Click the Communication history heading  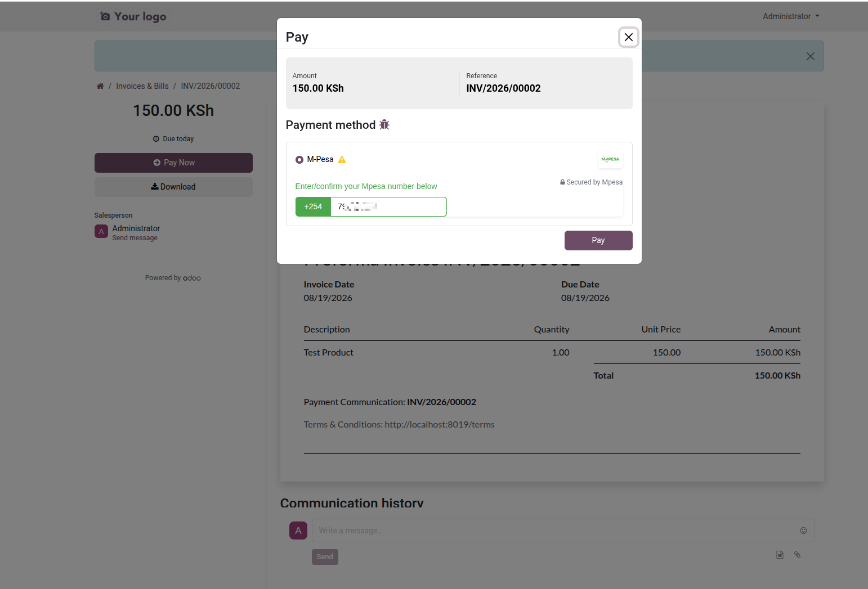352,503
